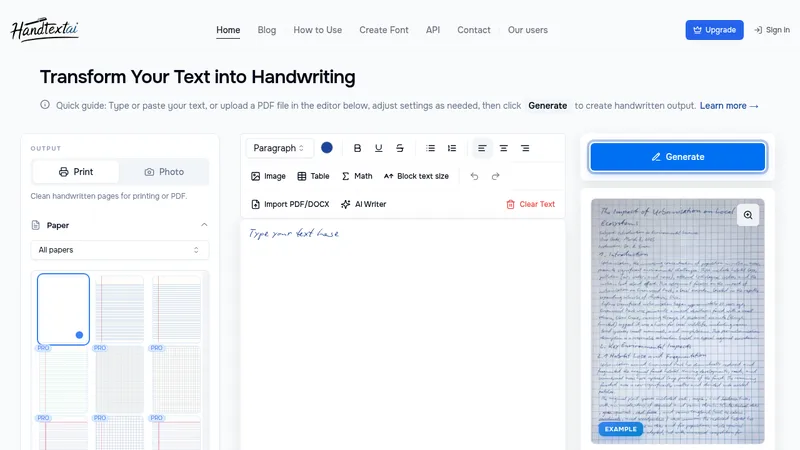This screenshot has width=800, height=450.
Task: Open Block text size option
Action: pyautogui.click(x=416, y=176)
